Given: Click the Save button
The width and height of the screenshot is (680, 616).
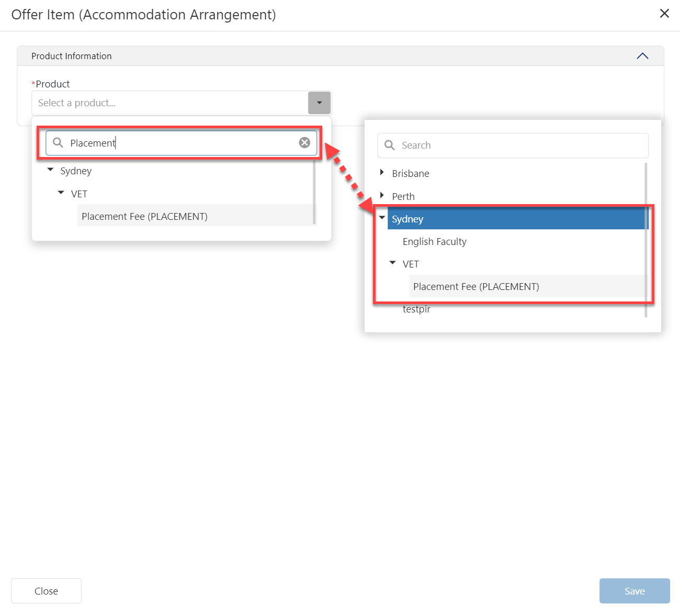Looking at the screenshot, I should [x=634, y=591].
